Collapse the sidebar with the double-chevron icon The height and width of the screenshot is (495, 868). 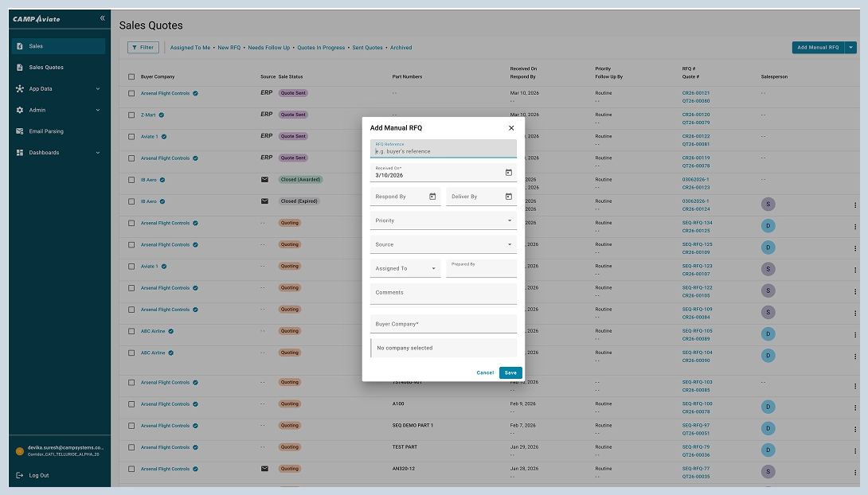pos(103,18)
